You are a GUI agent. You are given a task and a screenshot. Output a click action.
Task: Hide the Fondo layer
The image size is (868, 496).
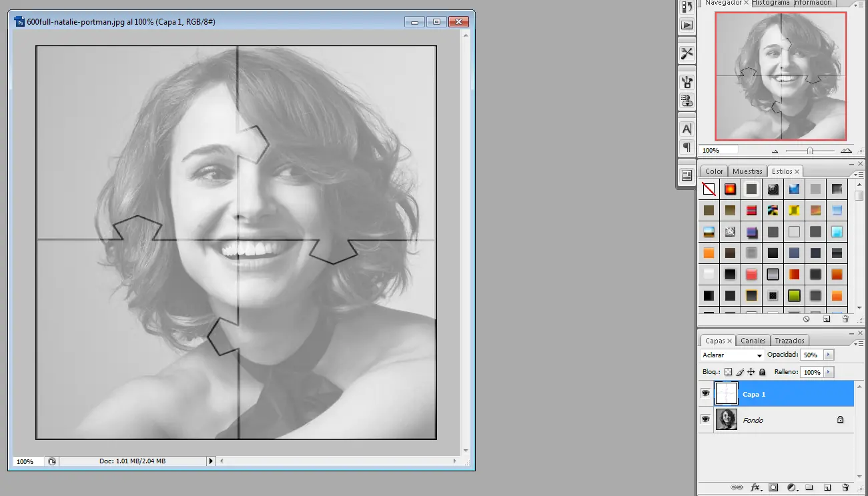705,419
